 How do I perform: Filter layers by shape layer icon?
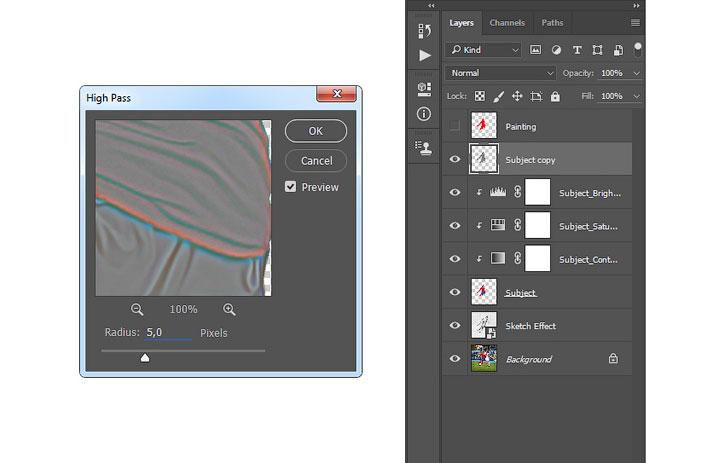coord(597,50)
